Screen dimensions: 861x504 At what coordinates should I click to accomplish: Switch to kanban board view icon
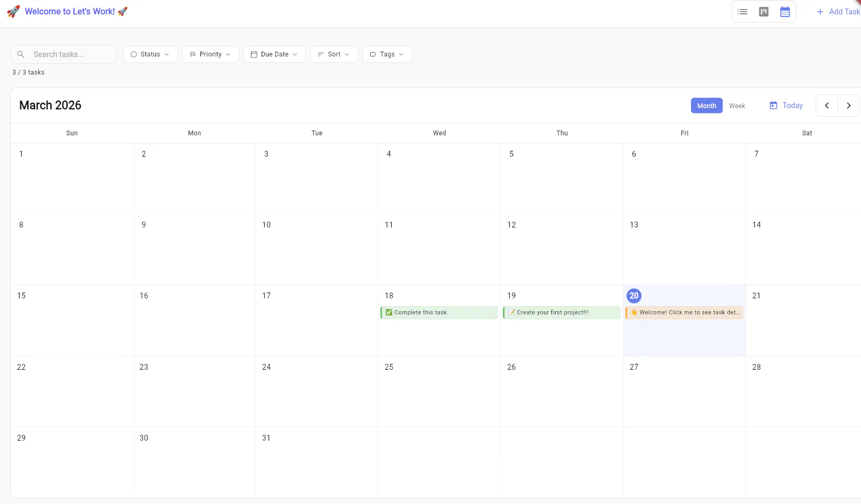(763, 12)
